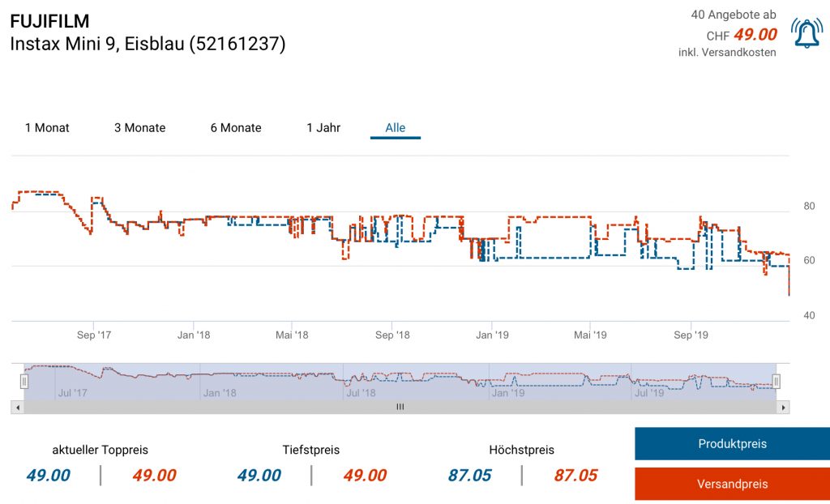
Task: Show the 6 Monate price history
Action: (236, 128)
